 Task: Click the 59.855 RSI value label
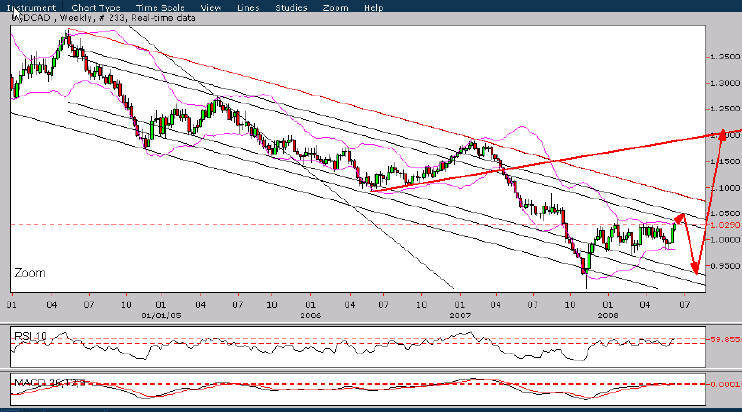[725, 339]
